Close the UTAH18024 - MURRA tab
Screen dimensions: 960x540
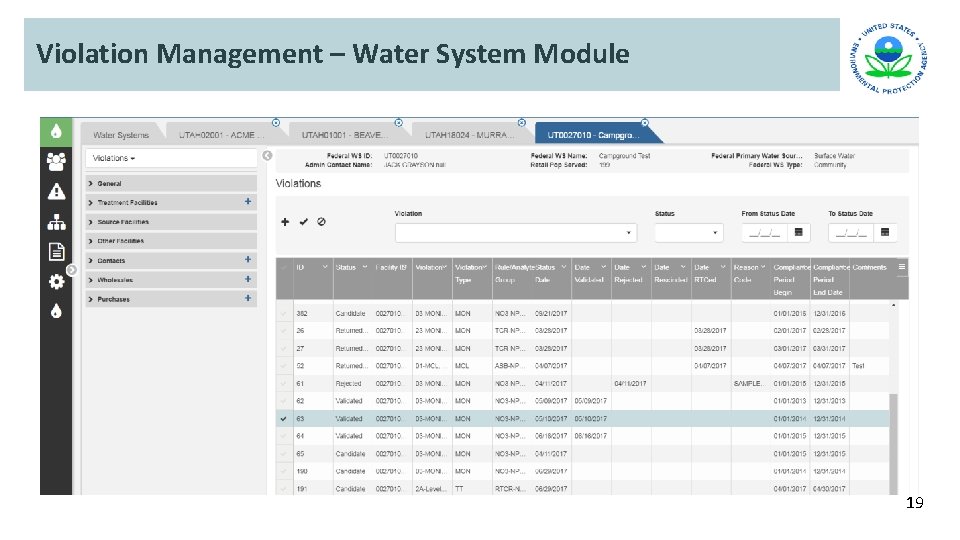pos(522,123)
